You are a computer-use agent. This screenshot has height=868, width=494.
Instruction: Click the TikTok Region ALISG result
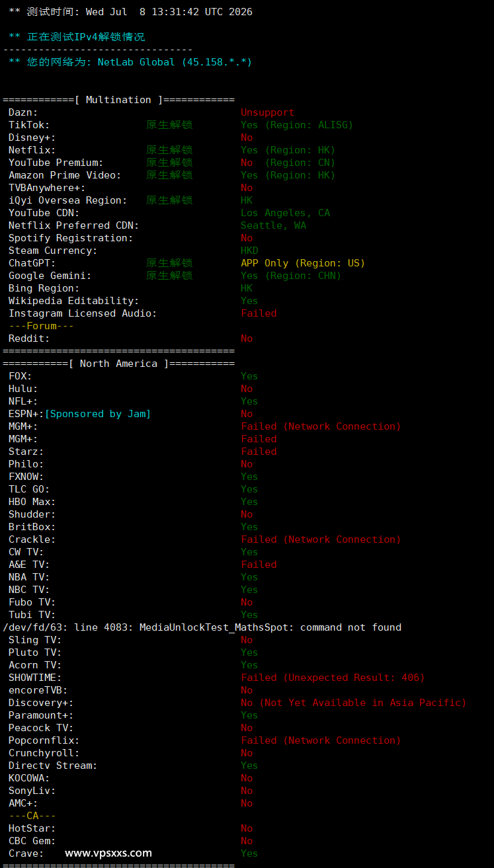coord(297,125)
